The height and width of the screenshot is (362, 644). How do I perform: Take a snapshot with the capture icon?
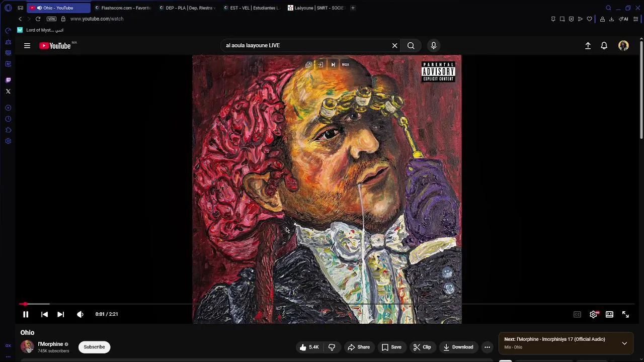click(x=562, y=19)
